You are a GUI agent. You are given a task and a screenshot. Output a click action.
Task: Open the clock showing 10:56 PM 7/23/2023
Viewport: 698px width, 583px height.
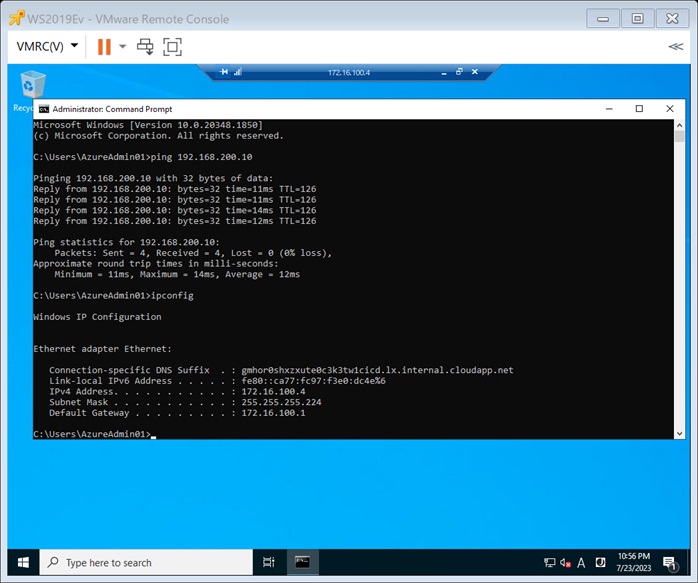(633, 562)
